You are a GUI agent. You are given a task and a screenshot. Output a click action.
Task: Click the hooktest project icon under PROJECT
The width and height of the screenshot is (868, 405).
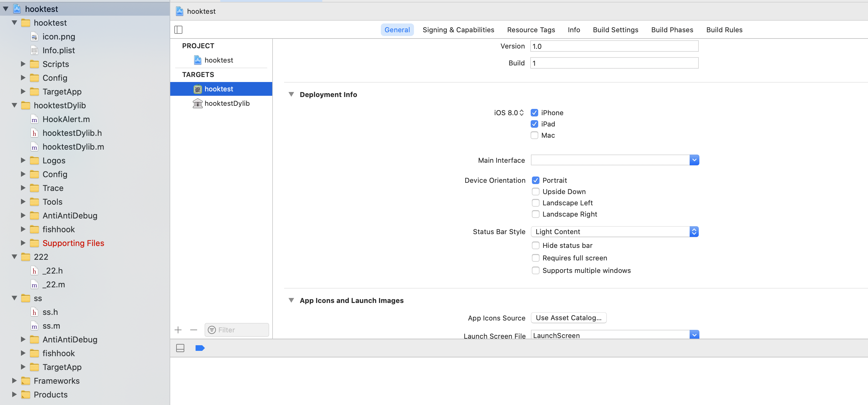(x=197, y=60)
